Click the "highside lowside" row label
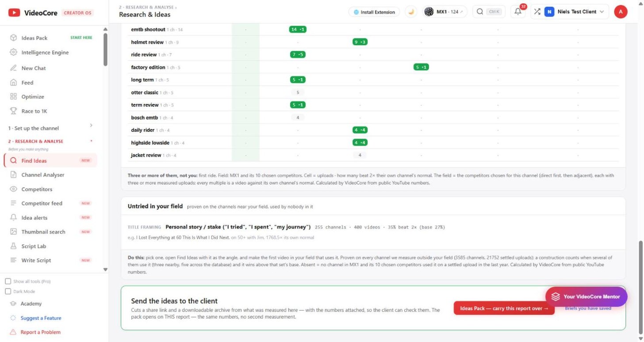This screenshot has width=644, height=342. 150,143
